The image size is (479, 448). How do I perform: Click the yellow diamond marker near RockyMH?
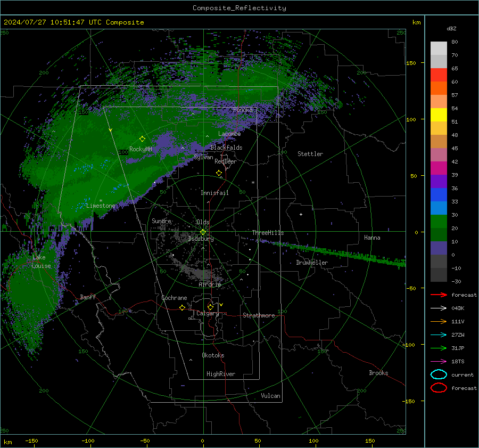click(142, 139)
